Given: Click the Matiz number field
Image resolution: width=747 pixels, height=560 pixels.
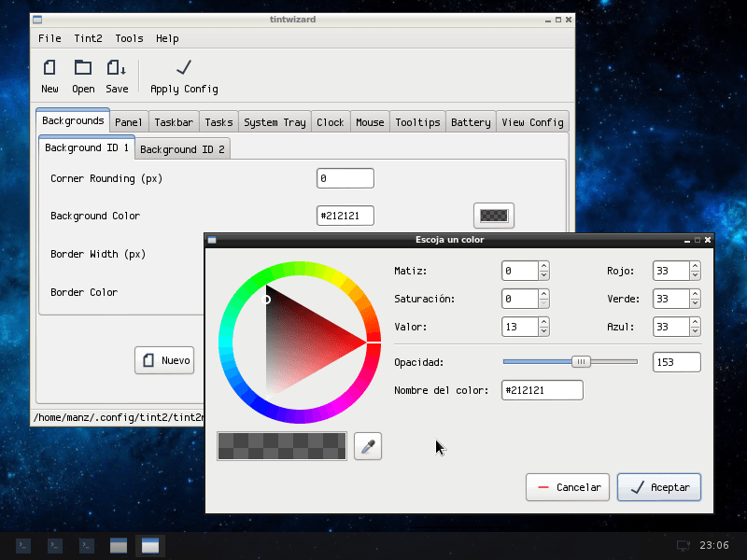Looking at the screenshot, I should tap(520, 271).
